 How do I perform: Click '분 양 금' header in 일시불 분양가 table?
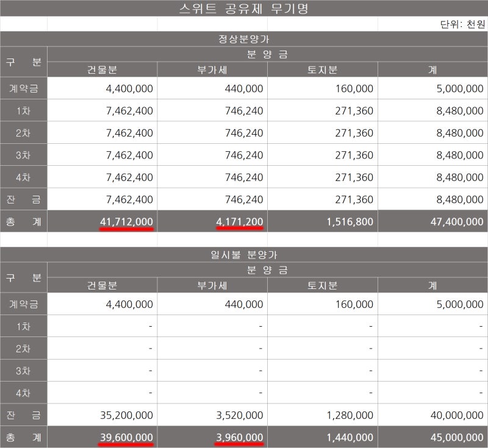pos(267,270)
